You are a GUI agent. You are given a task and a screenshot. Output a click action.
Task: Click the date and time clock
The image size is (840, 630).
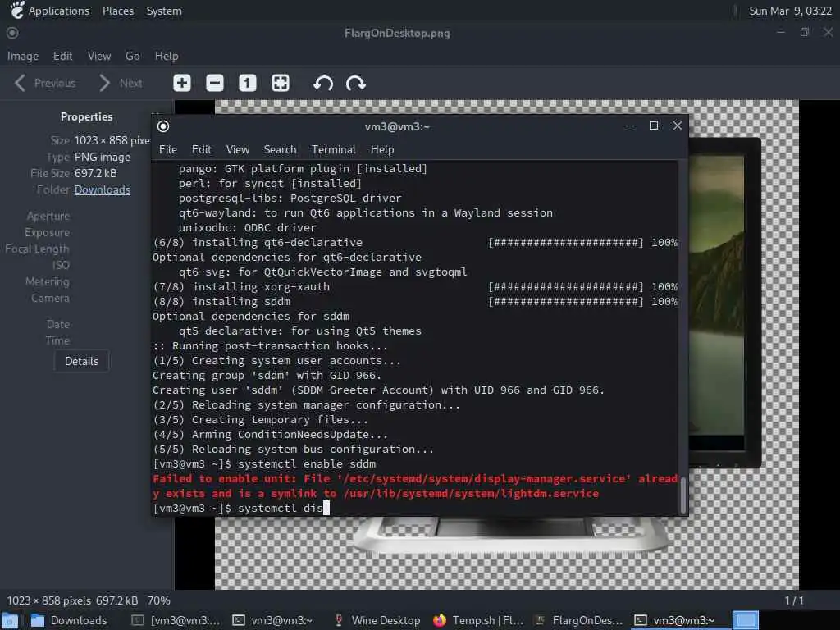click(790, 11)
